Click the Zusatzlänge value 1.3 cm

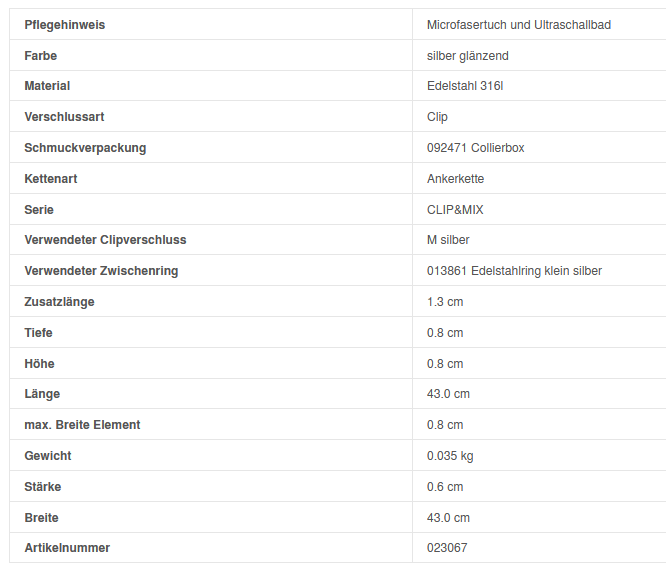click(x=445, y=302)
